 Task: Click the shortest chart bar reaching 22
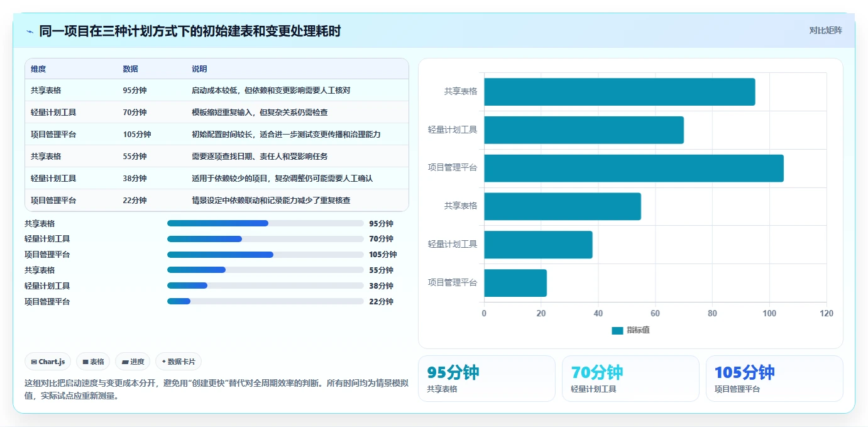pos(515,283)
